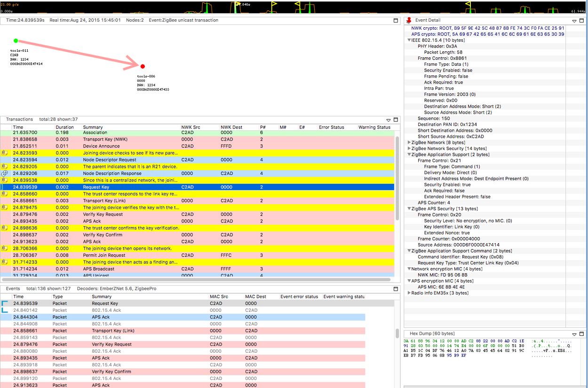Viewport: 588px width, 388px height.
Task: Collapse the IEEE 802.15.4 [10 bytes] section
Action: (x=409, y=40)
